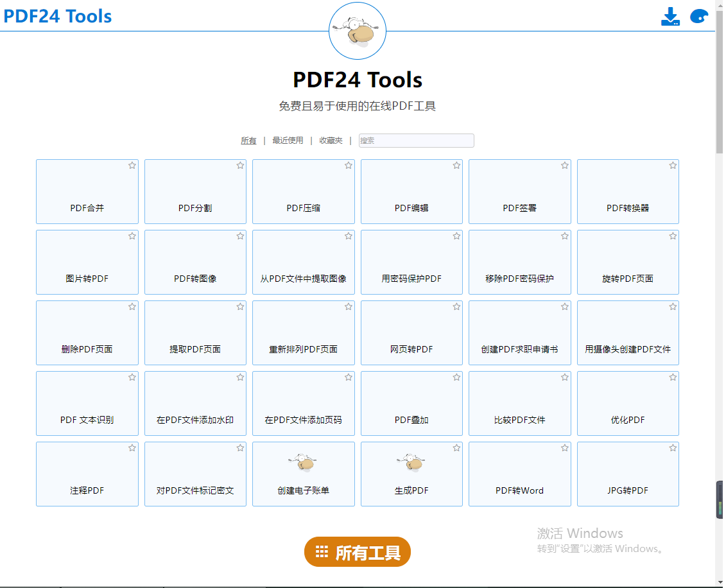Toggle favorite star on 网页转PDF

pos(456,306)
